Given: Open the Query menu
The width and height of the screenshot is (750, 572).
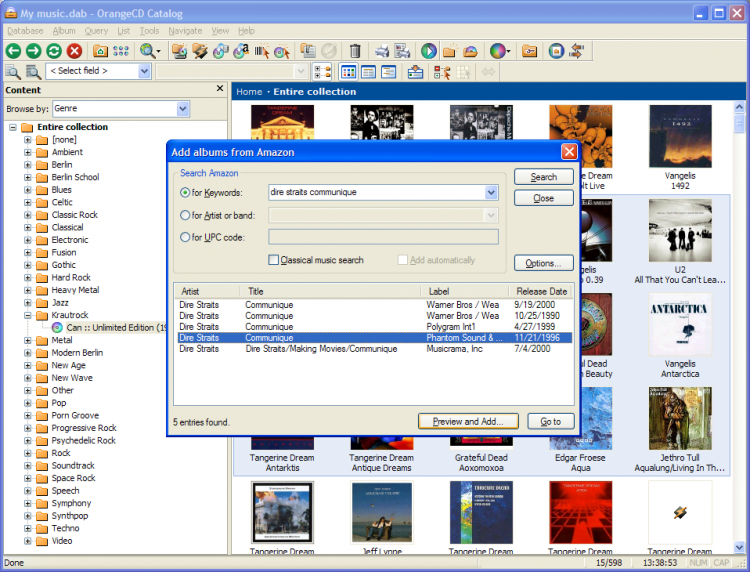Looking at the screenshot, I should pyautogui.click(x=96, y=31).
